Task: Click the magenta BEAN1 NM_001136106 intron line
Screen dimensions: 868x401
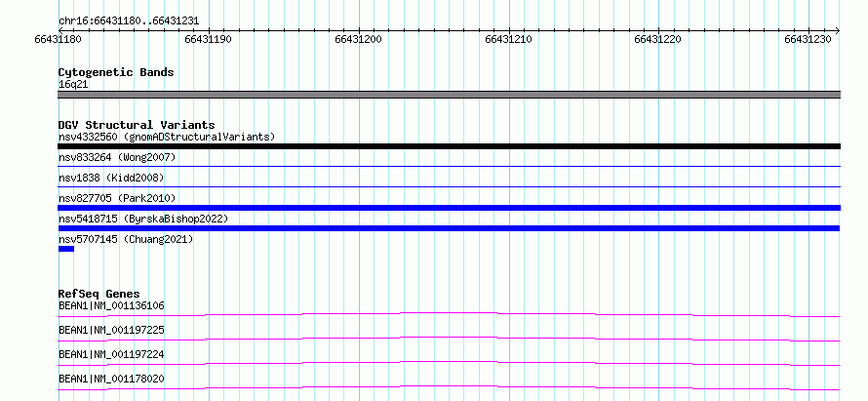Action: (449, 314)
